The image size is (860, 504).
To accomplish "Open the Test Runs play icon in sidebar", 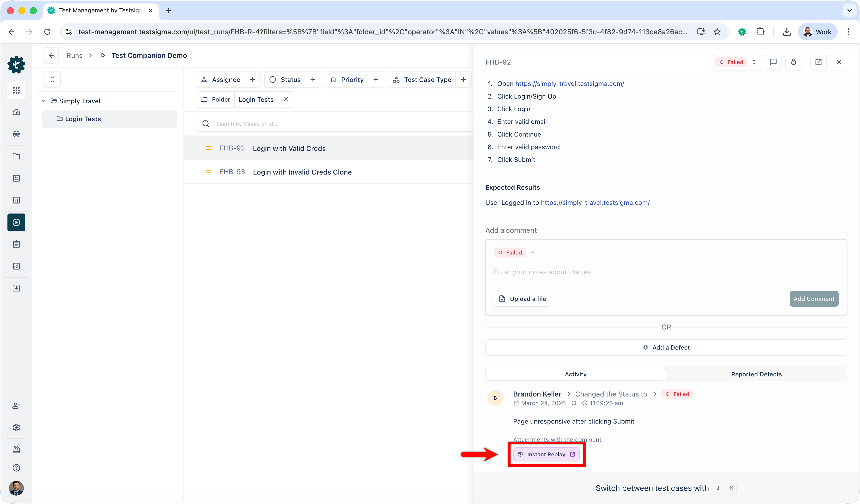I will pyautogui.click(x=16, y=222).
